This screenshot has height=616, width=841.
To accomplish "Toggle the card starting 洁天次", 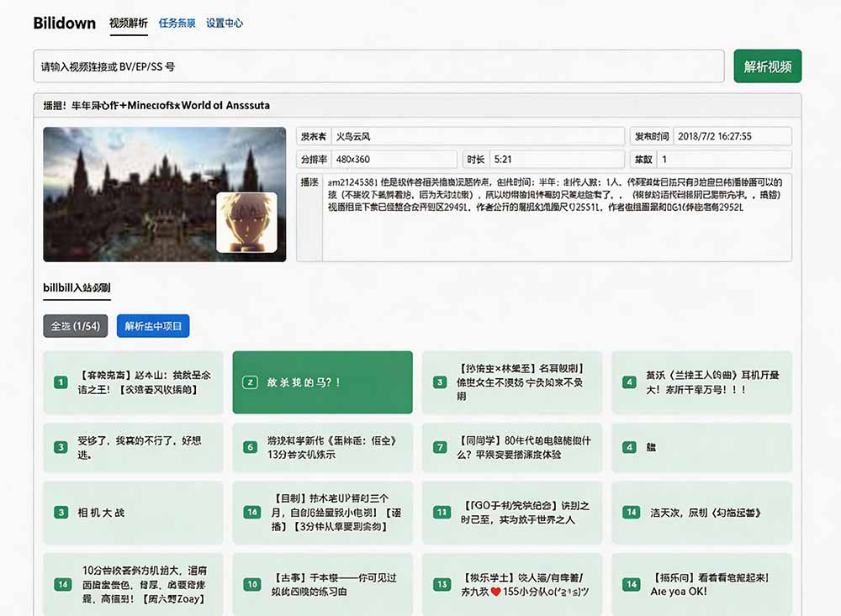I will coord(701,513).
